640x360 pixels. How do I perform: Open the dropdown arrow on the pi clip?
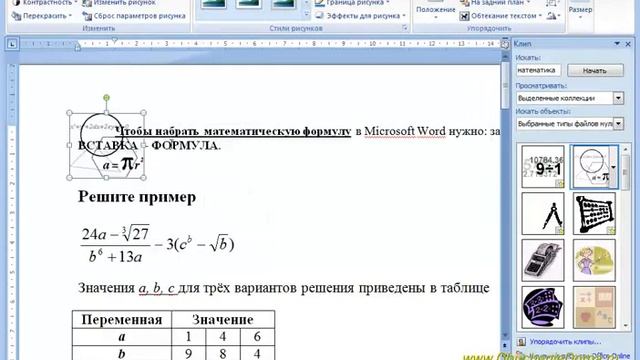pyautogui.click(x=613, y=167)
